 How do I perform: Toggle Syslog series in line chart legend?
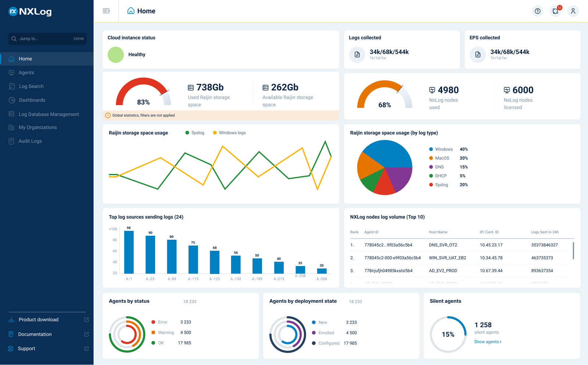click(195, 133)
